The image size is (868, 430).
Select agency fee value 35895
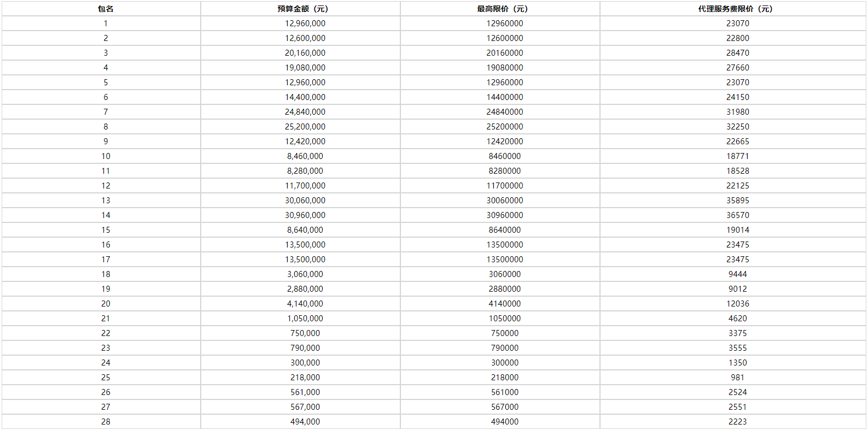click(x=737, y=201)
